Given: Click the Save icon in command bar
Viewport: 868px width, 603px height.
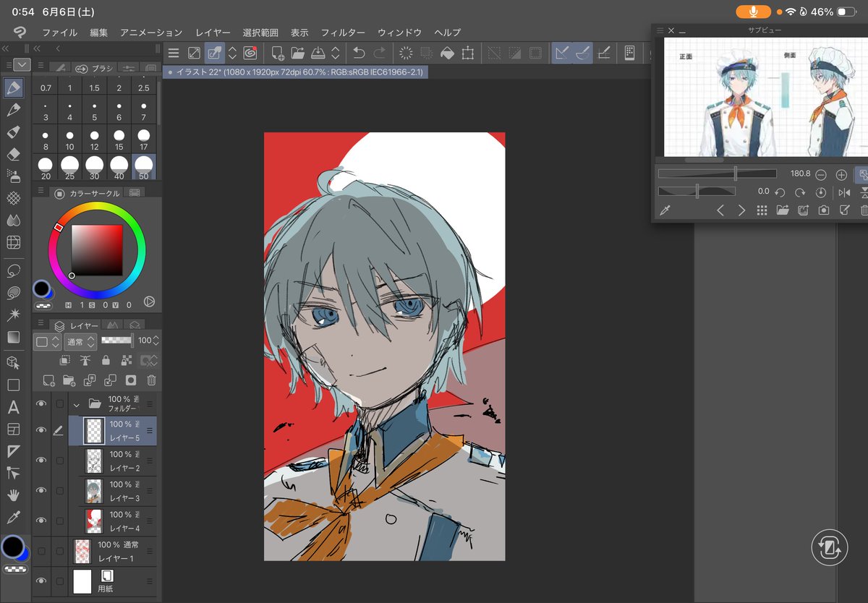Looking at the screenshot, I should pyautogui.click(x=318, y=53).
